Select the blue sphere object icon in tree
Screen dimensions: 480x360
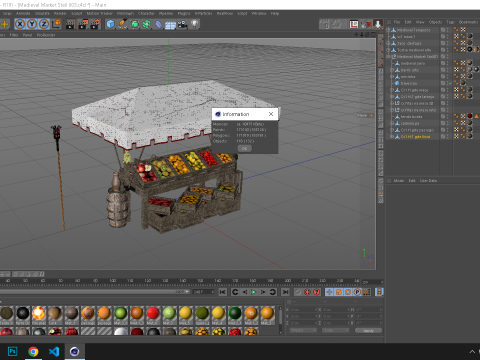click(397, 83)
